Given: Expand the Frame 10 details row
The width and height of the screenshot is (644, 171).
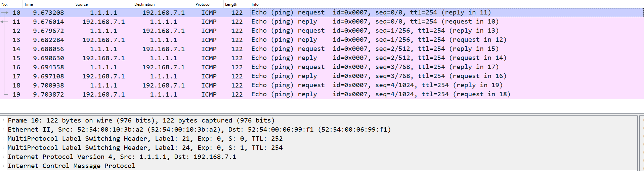Looking at the screenshot, I should tap(3, 120).
